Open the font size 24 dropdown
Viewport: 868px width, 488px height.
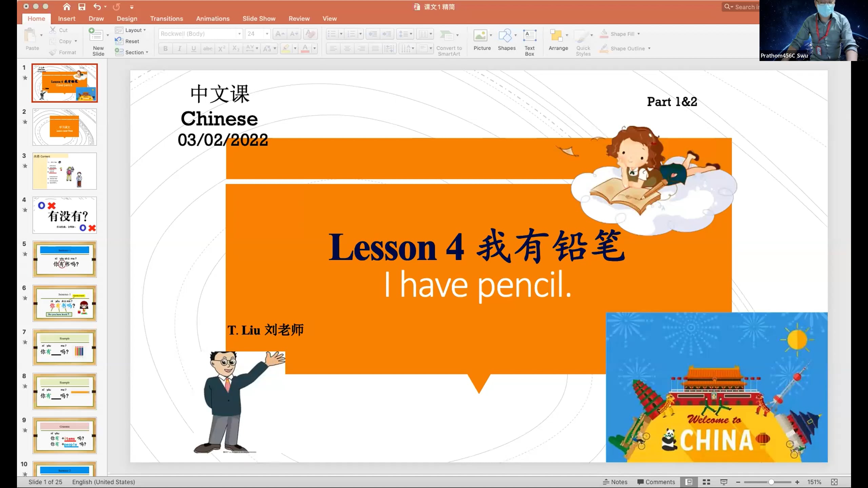tap(267, 34)
